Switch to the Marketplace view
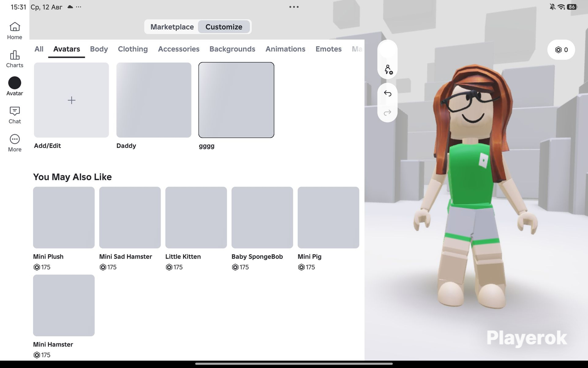 point(172,27)
